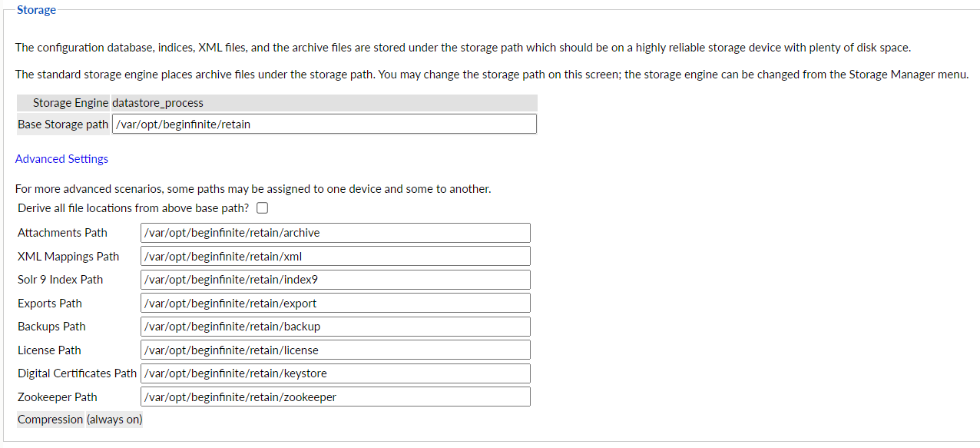Click the Storage Engine label cell
The image size is (980, 448).
point(71,103)
